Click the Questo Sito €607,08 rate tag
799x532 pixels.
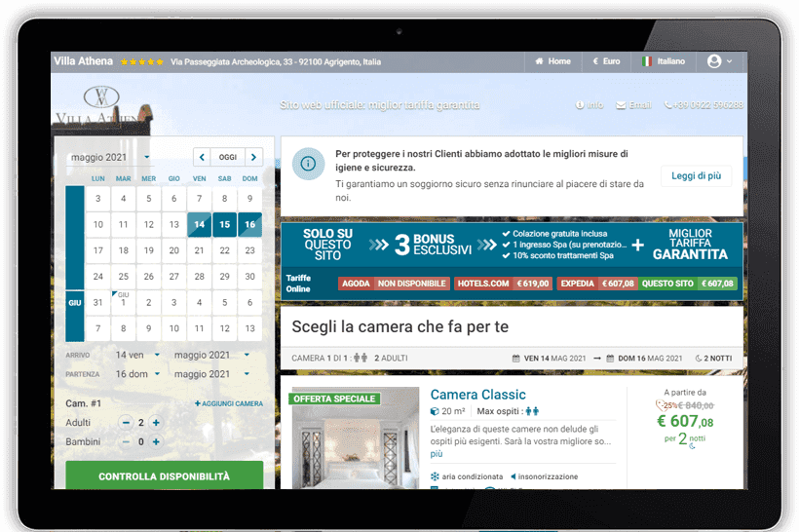click(687, 284)
